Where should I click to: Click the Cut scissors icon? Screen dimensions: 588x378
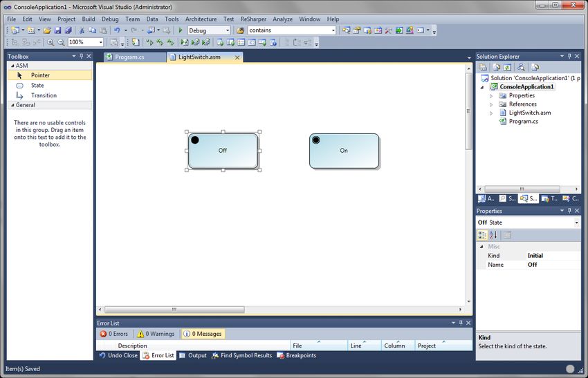82,30
